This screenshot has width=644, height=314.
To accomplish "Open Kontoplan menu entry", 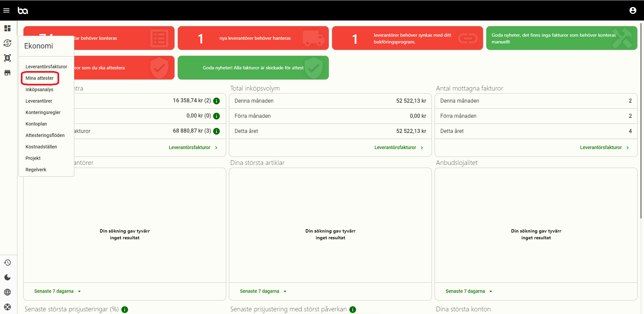I will click(x=36, y=124).
